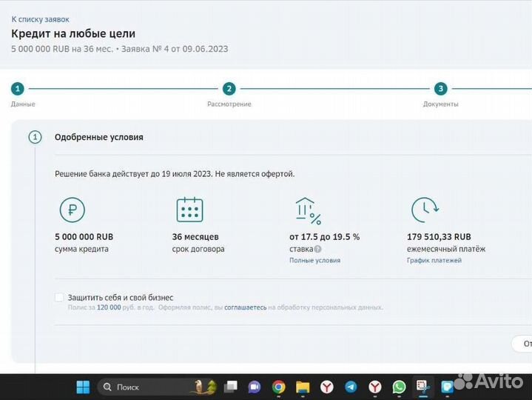Open the График платежей link
The image size is (532, 400).
434,261
